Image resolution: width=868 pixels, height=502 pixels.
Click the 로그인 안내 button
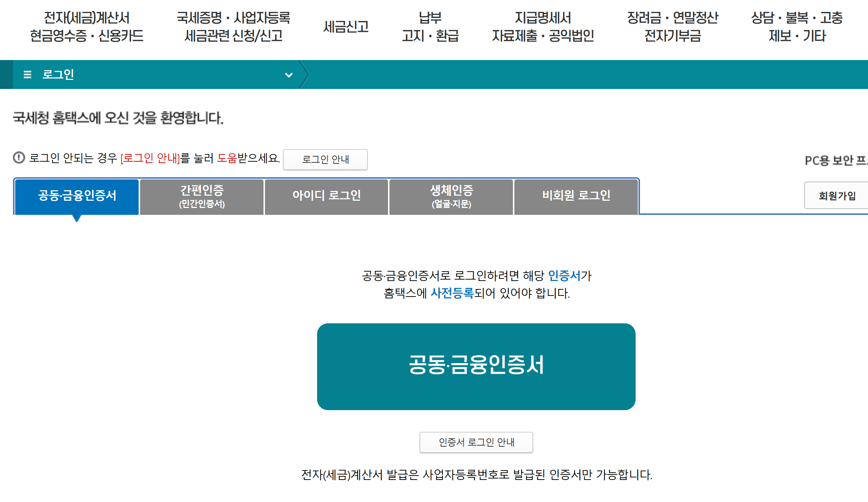click(325, 159)
